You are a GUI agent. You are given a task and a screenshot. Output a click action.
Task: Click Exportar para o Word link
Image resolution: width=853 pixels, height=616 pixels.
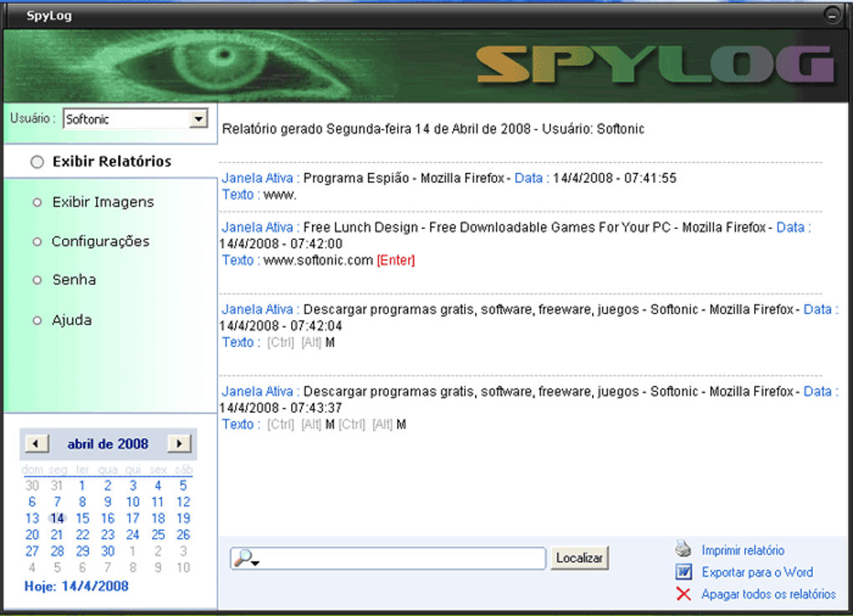click(x=758, y=572)
